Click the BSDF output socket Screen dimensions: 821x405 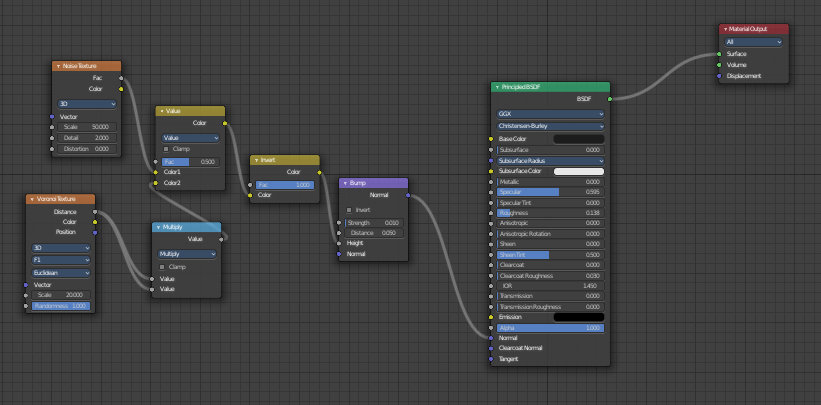609,98
